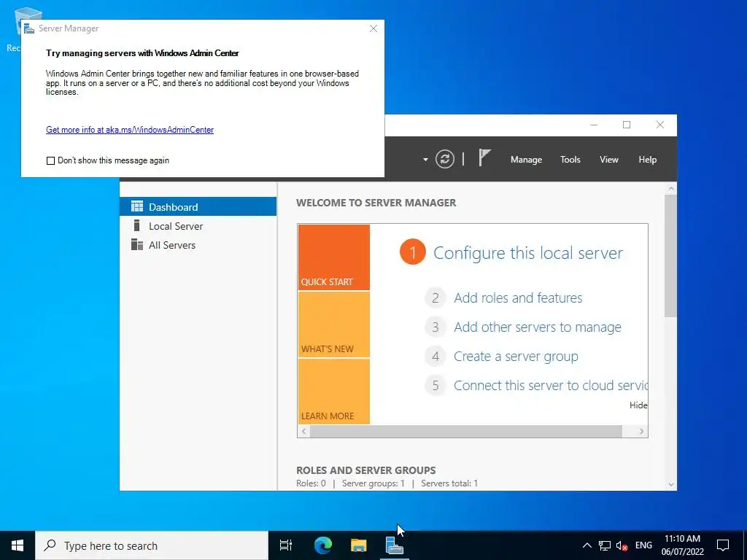Image resolution: width=747 pixels, height=560 pixels.
Task: Close the main Server Manager window
Action: tap(659, 125)
